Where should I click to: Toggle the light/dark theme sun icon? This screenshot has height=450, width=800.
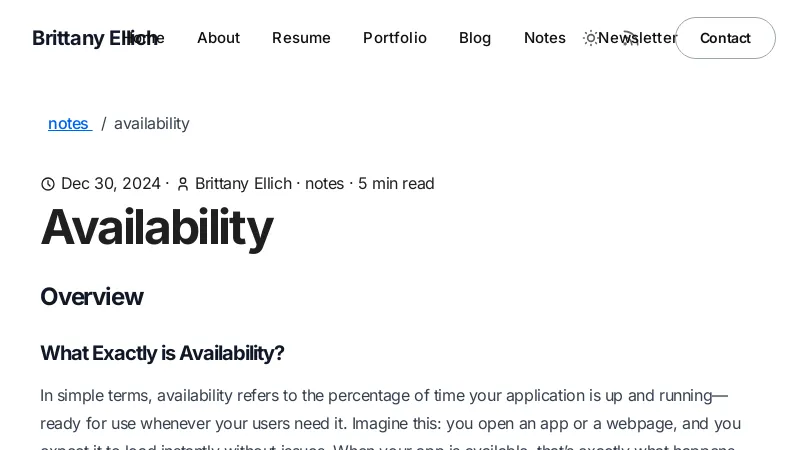[590, 38]
